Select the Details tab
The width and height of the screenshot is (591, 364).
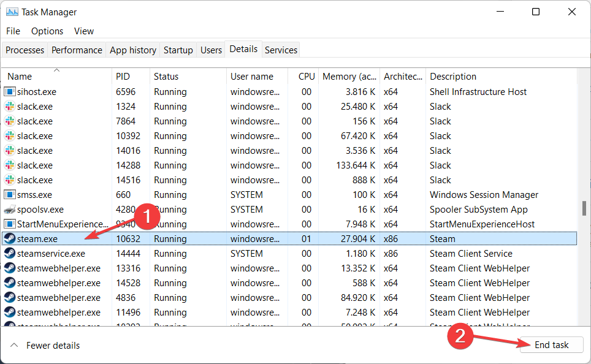point(243,49)
